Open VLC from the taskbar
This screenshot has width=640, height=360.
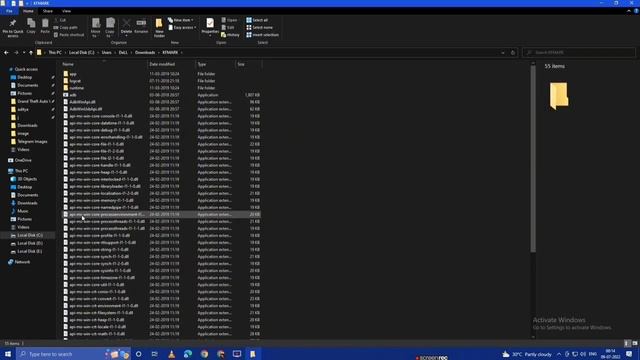(x=171, y=354)
